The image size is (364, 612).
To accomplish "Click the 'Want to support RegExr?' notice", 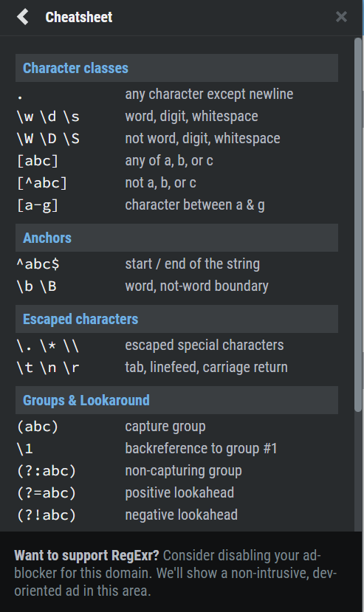I will pyautogui.click(x=176, y=573).
